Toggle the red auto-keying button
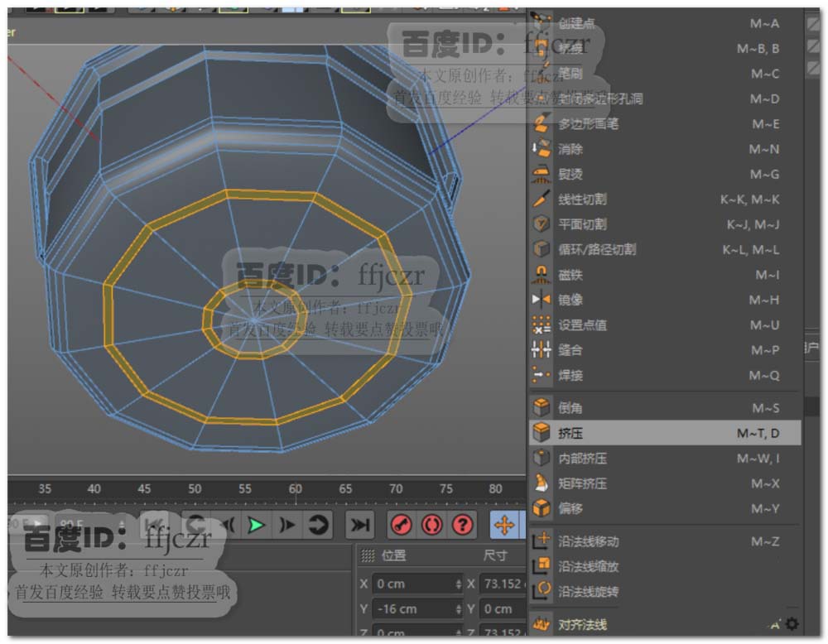This screenshot has height=644, width=828. point(432,526)
